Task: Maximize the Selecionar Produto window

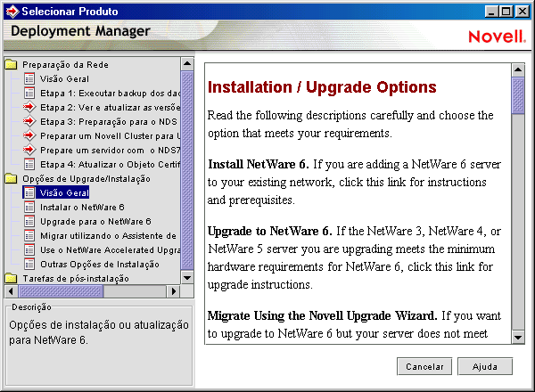Action: pos(506,12)
